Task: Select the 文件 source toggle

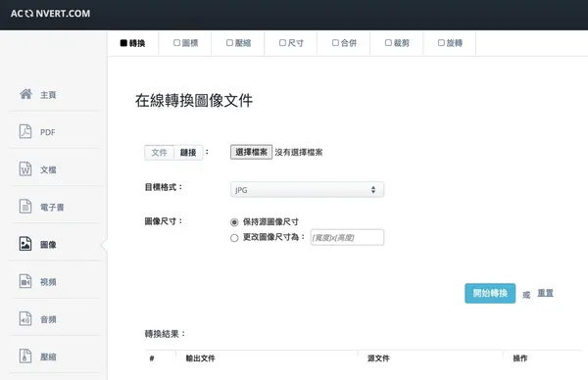Action: tap(160, 153)
